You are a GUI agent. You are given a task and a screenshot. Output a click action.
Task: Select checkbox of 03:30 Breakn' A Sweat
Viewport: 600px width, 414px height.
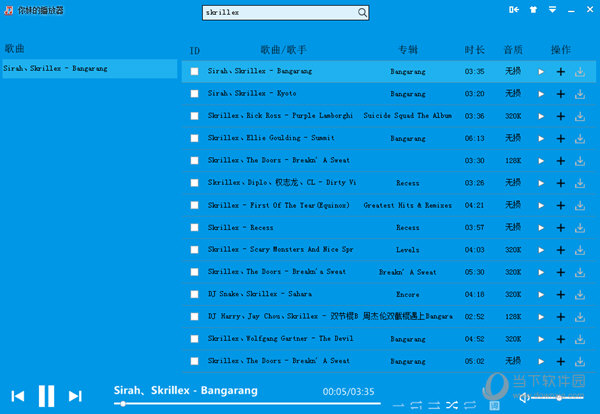[194, 160]
